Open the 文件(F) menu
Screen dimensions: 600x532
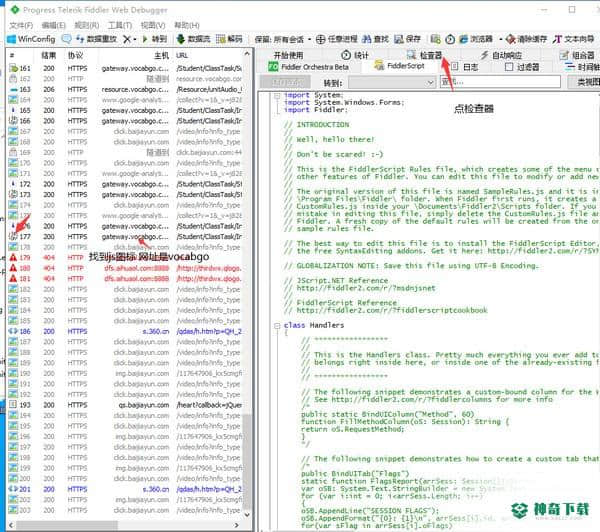pos(21,25)
